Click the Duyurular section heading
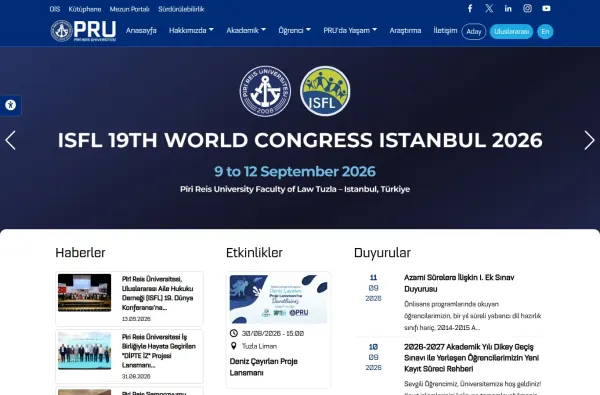Viewport: 600px width, 395px height. click(x=382, y=253)
